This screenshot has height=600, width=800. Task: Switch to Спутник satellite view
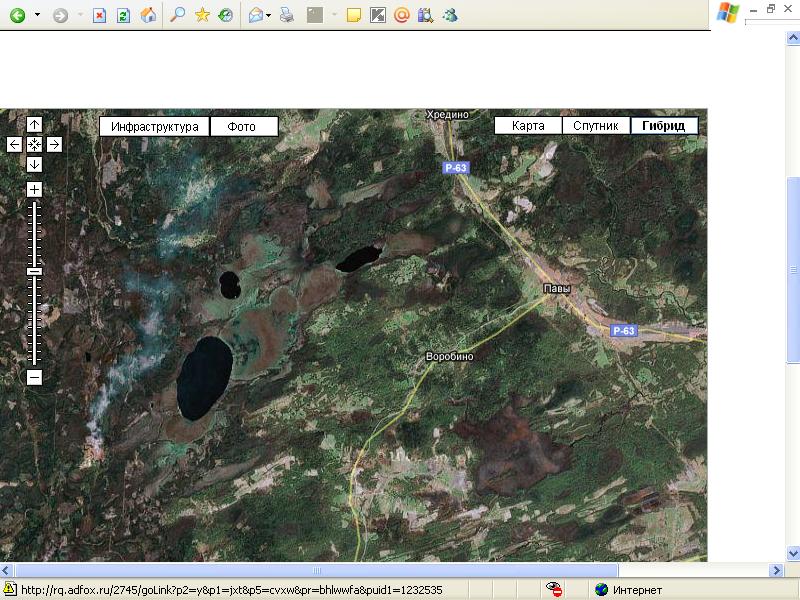597,126
